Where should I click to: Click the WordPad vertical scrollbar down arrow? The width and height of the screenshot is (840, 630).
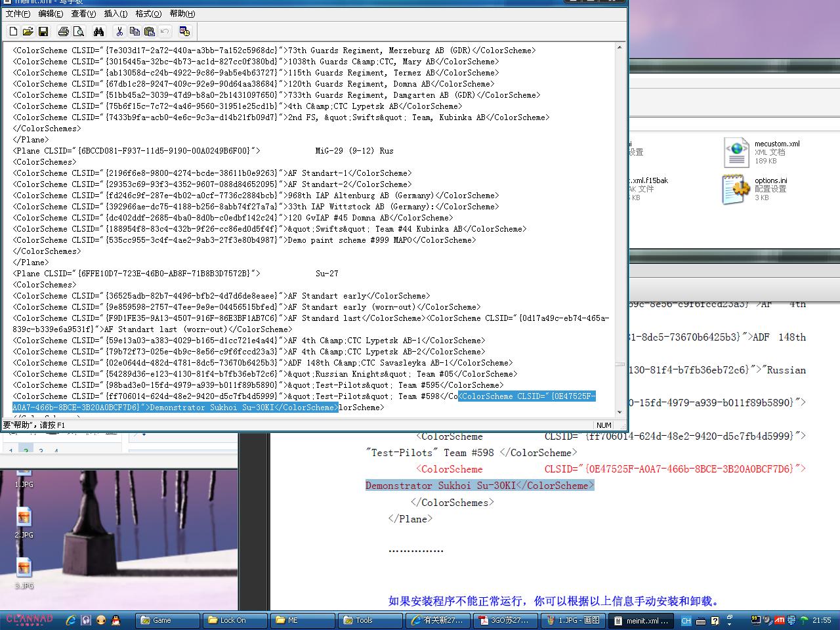(619, 412)
